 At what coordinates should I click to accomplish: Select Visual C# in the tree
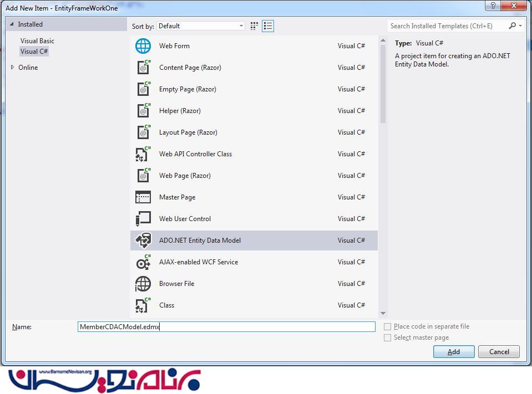coord(34,52)
